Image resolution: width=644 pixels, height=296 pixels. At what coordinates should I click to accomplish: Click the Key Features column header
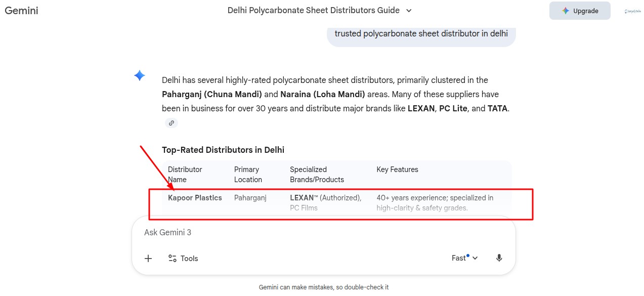[397, 170]
